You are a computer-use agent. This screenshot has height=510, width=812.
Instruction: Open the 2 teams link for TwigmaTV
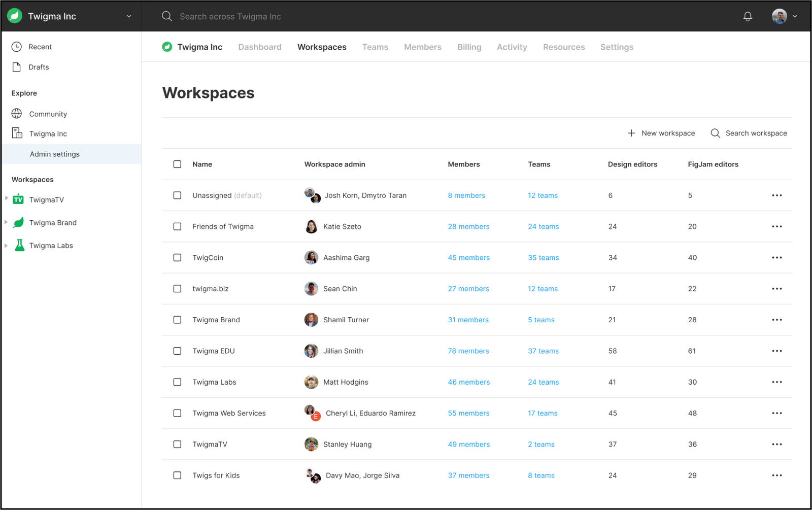(x=541, y=445)
